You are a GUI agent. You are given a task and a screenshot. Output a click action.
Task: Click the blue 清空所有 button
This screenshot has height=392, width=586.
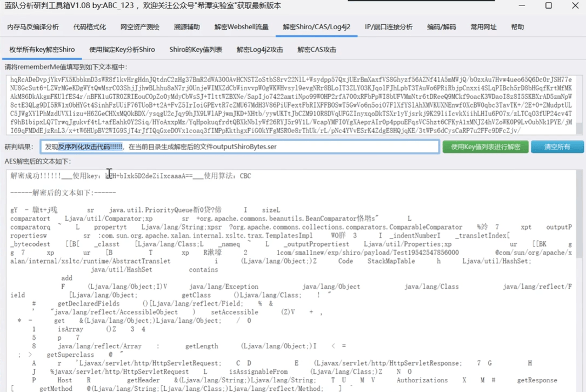[557, 147]
